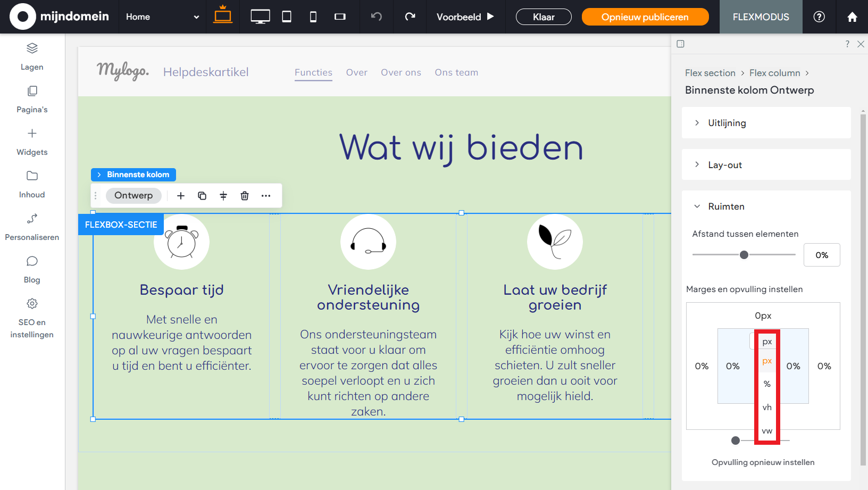
Task: Select vh as the margin unit
Action: (x=766, y=407)
